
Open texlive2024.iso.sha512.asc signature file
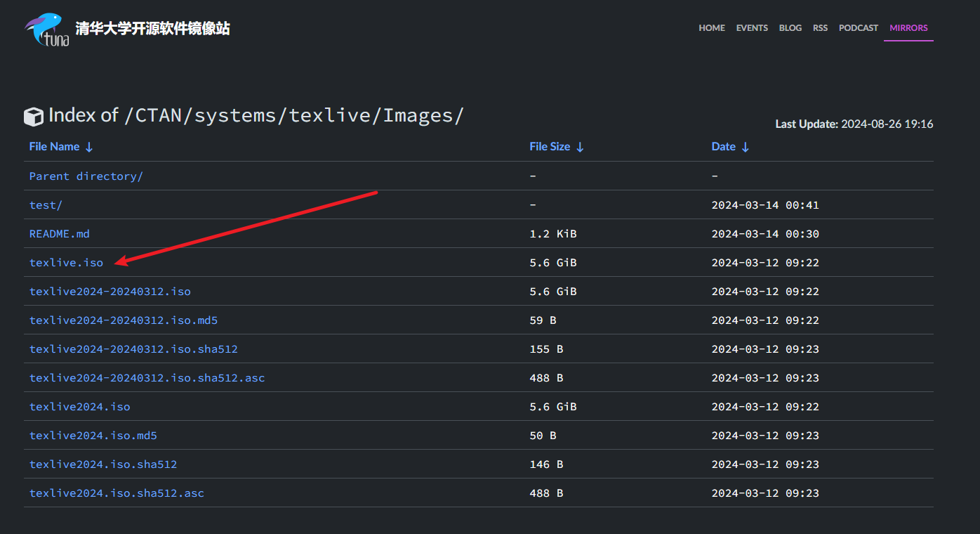coord(117,493)
